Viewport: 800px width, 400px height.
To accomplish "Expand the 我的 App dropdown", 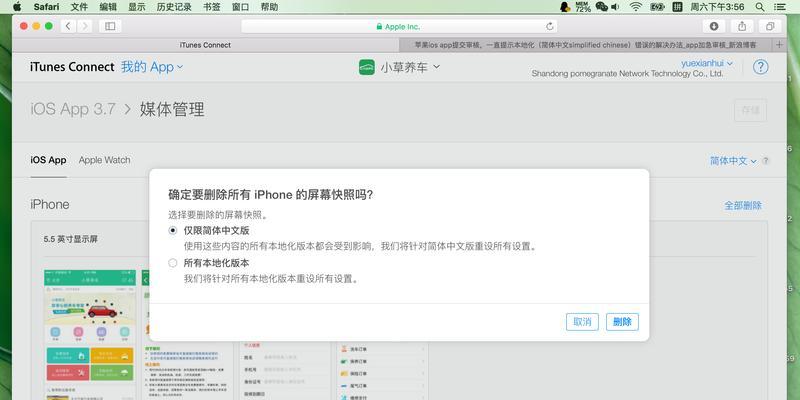I will (152, 67).
